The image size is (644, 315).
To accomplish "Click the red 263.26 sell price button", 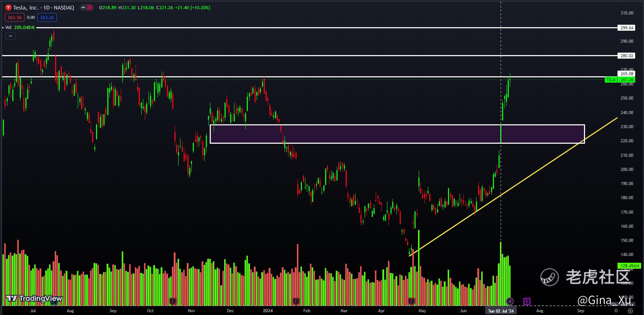I will pyautogui.click(x=14, y=17).
